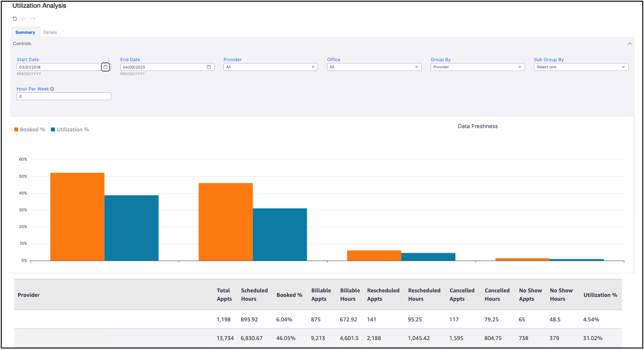This screenshot has height=350, width=644.
Task: Open the Start Date calendar picker
Action: click(x=106, y=67)
